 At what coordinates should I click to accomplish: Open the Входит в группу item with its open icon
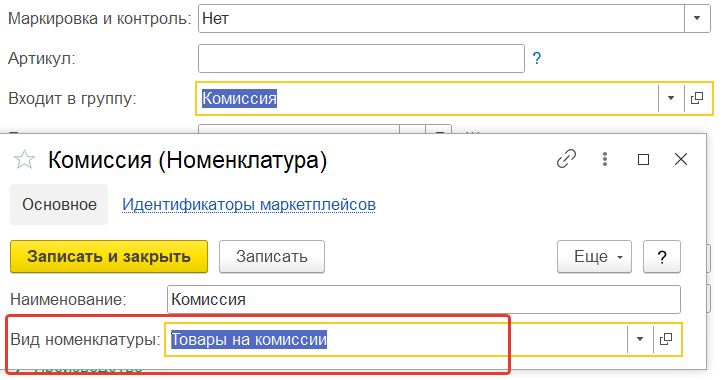[697, 98]
